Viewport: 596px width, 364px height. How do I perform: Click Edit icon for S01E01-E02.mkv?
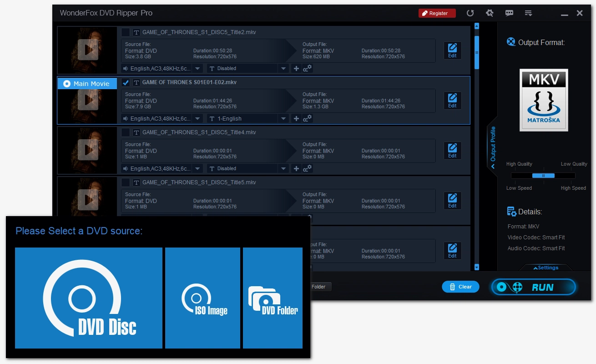point(452,101)
